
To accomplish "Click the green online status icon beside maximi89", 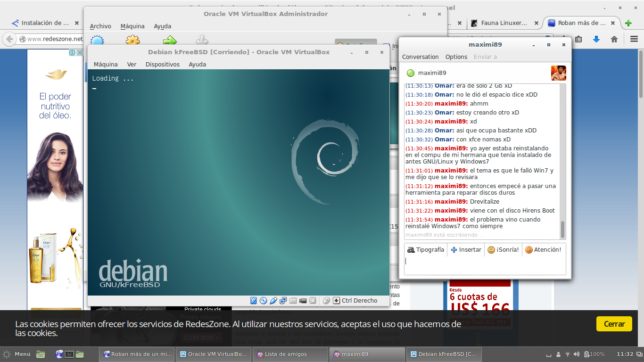I will pyautogui.click(x=411, y=73).
